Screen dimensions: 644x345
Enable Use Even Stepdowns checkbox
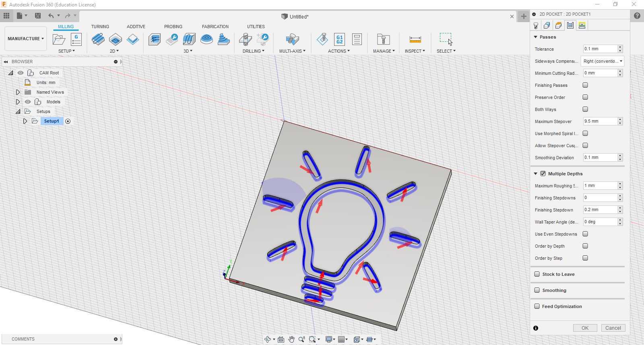coord(585,234)
